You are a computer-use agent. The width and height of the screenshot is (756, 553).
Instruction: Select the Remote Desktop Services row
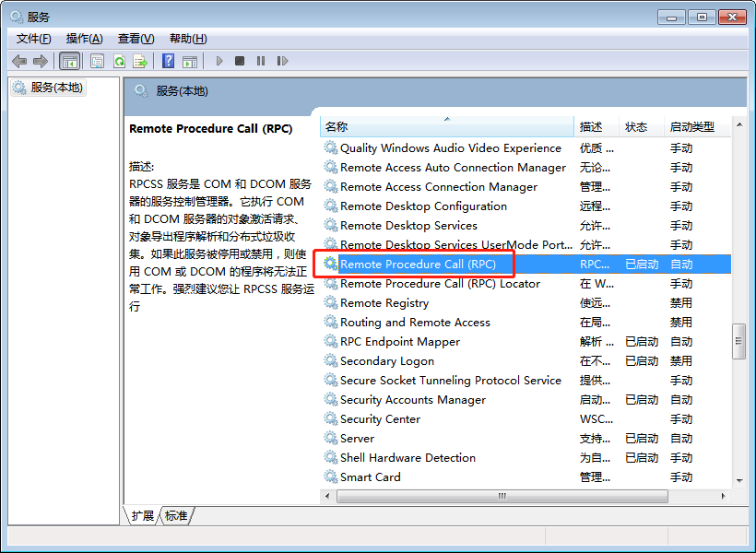pos(526,225)
